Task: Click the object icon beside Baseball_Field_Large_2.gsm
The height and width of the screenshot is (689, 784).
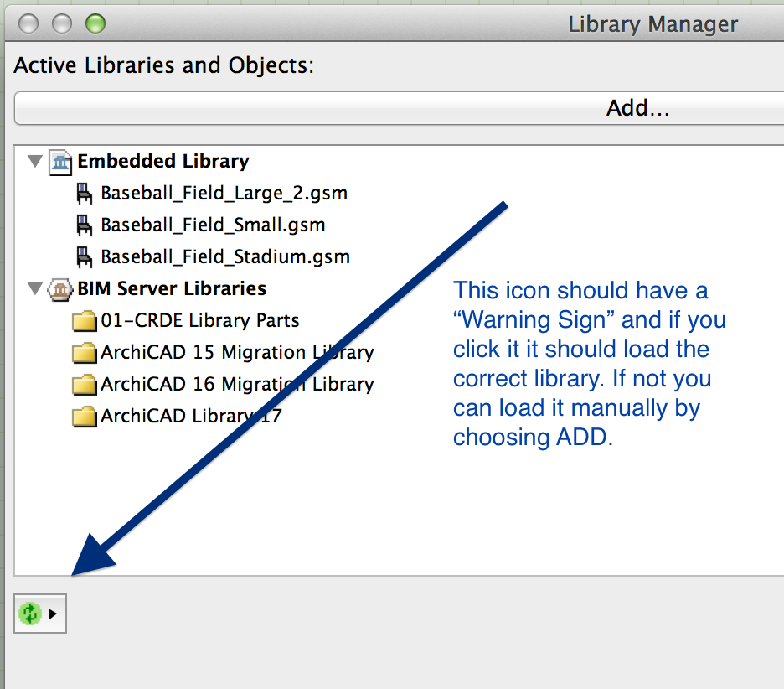Action: pyautogui.click(x=85, y=192)
